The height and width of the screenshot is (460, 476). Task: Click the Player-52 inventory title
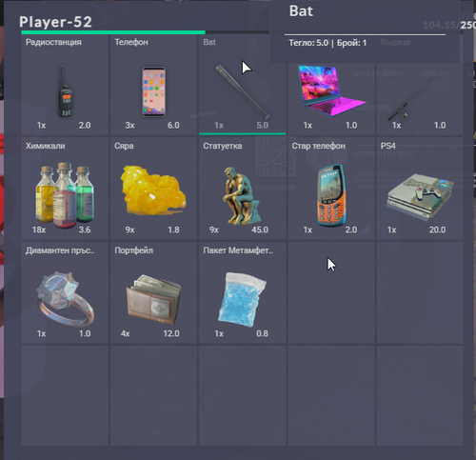coord(55,22)
